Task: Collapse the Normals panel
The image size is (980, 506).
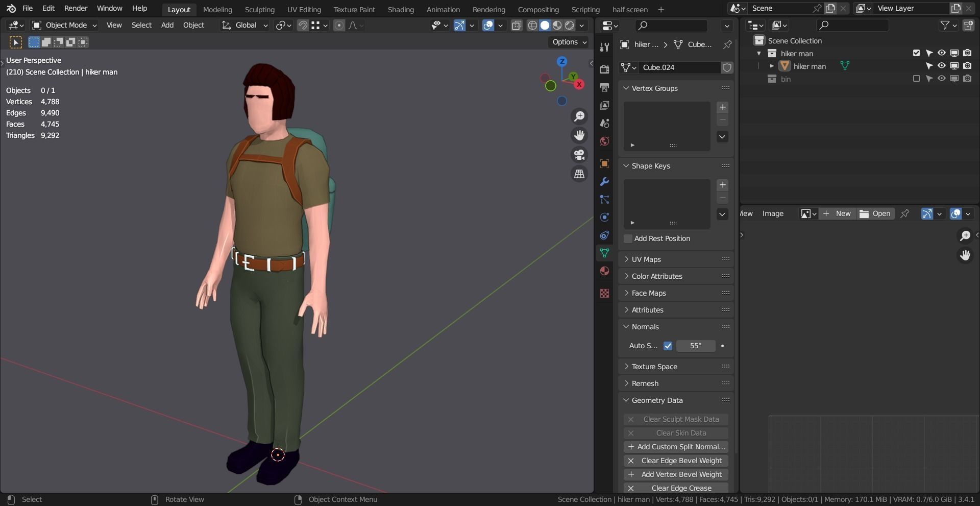Action: pyautogui.click(x=675, y=327)
